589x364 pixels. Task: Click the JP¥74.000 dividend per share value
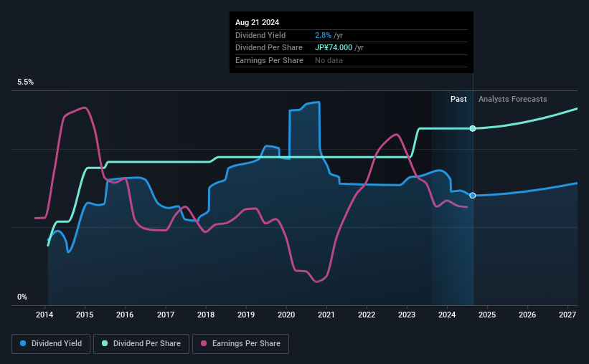click(x=334, y=48)
